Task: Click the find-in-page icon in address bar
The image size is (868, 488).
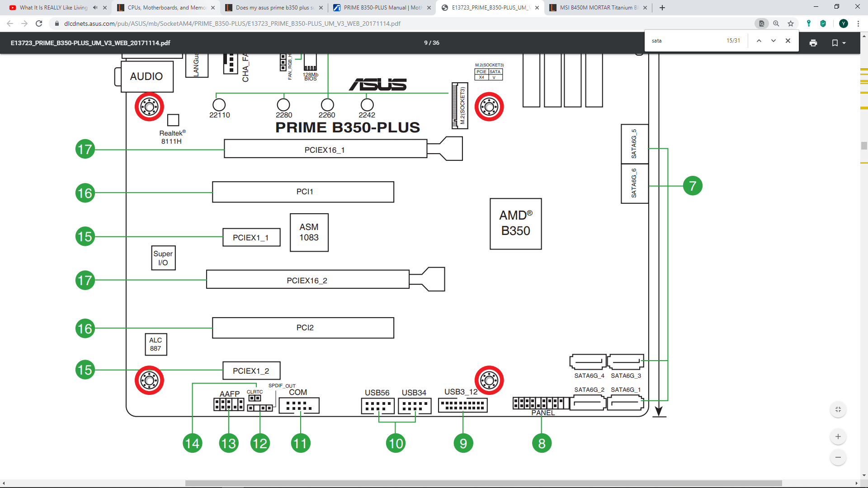Action: click(762, 23)
